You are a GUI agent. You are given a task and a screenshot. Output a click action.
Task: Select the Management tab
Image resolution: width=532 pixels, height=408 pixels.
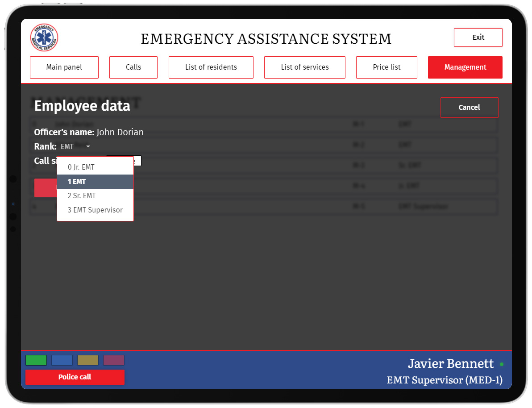click(465, 67)
